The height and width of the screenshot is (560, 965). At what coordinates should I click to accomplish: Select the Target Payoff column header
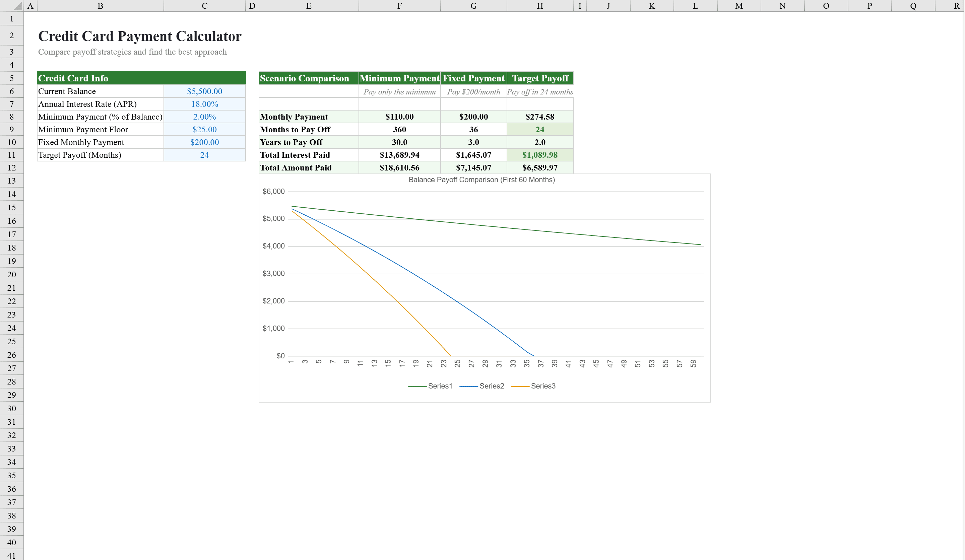(x=540, y=78)
